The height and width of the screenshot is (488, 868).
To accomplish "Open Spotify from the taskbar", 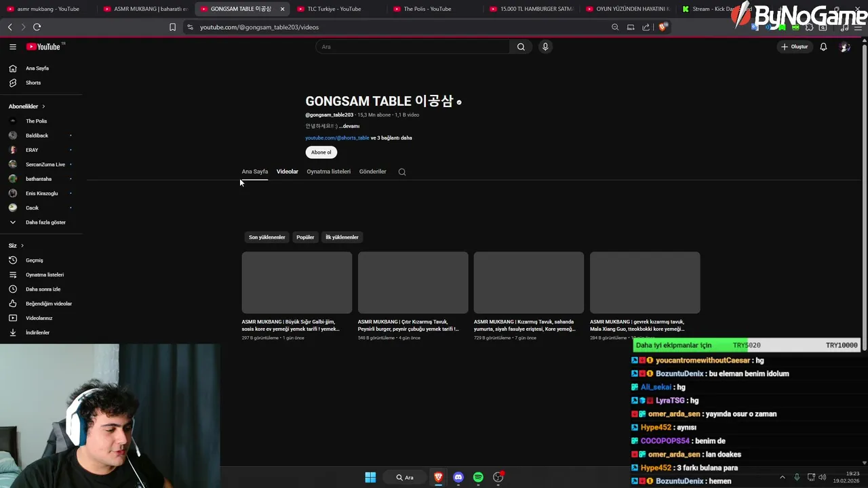I will pyautogui.click(x=478, y=477).
